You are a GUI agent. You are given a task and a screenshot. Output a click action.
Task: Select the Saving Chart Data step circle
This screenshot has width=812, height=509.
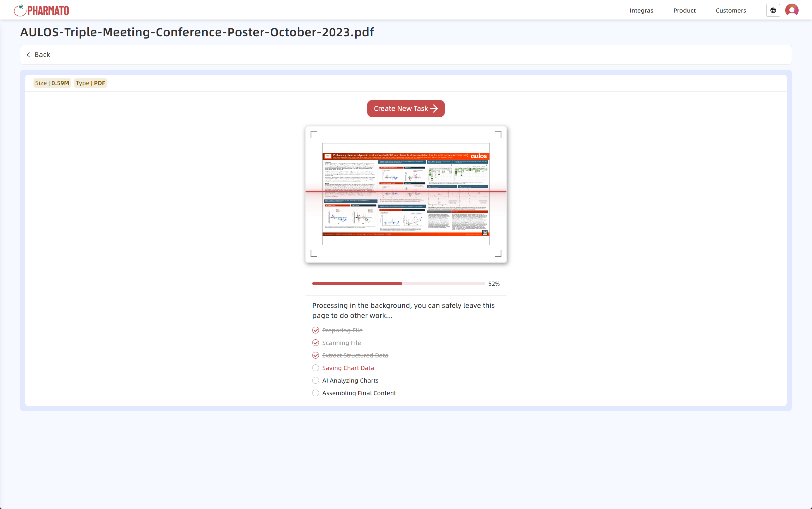click(315, 368)
